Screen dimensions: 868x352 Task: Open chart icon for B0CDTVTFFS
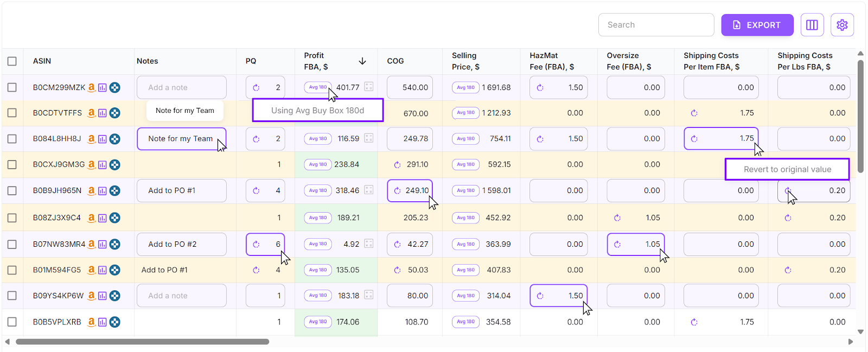pos(102,113)
